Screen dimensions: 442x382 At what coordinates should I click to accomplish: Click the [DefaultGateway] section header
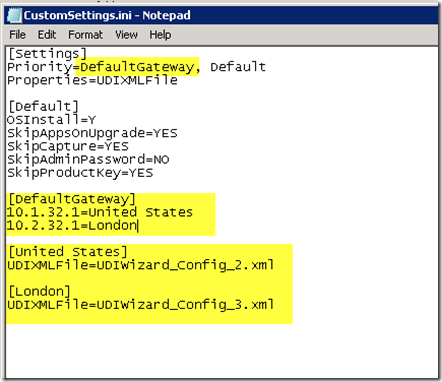click(72, 199)
